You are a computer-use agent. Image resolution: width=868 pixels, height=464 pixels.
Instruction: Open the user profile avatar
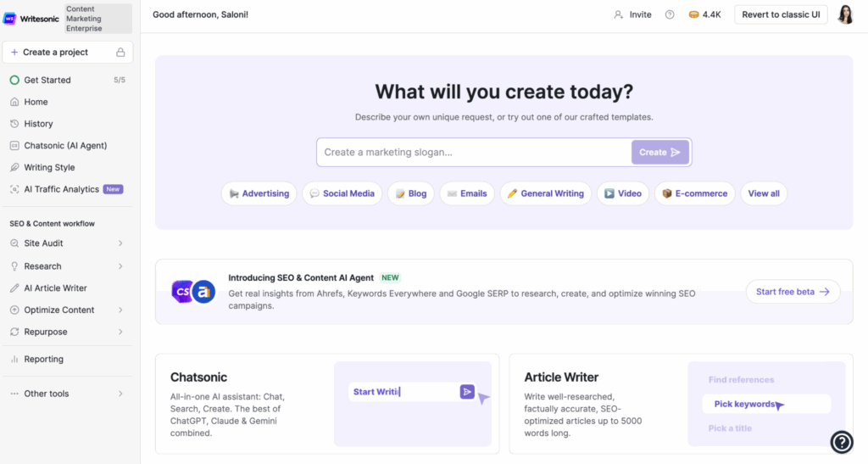(x=845, y=15)
